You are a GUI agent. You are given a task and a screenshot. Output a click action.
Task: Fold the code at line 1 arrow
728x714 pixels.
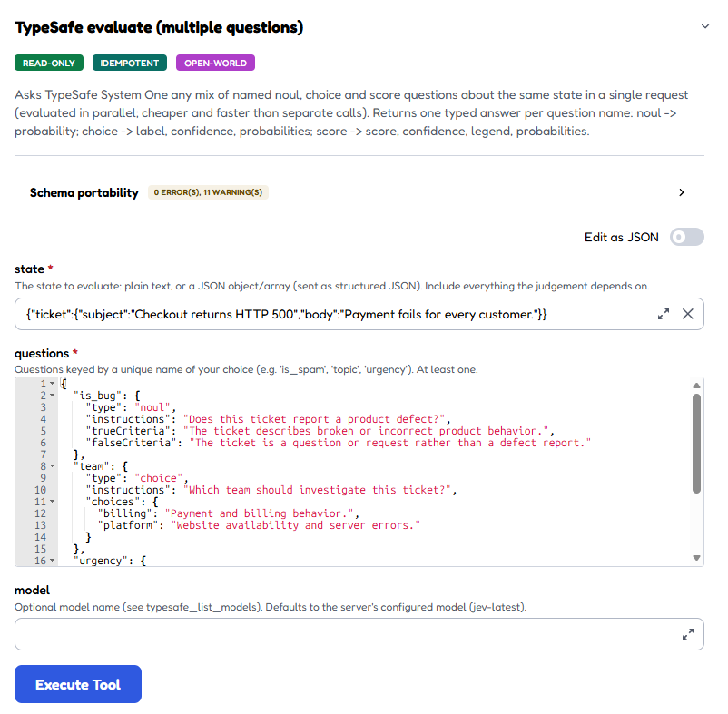tap(52, 384)
